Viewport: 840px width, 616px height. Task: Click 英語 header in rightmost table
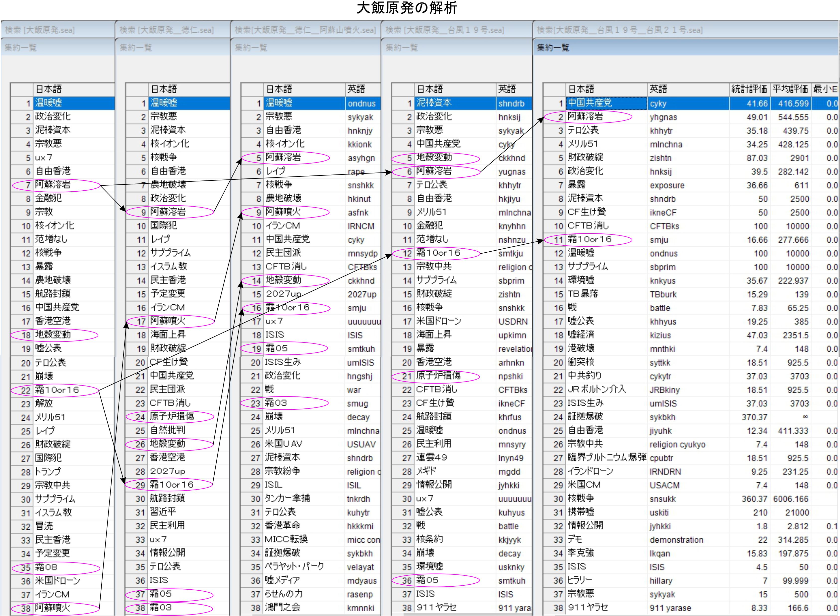click(658, 89)
